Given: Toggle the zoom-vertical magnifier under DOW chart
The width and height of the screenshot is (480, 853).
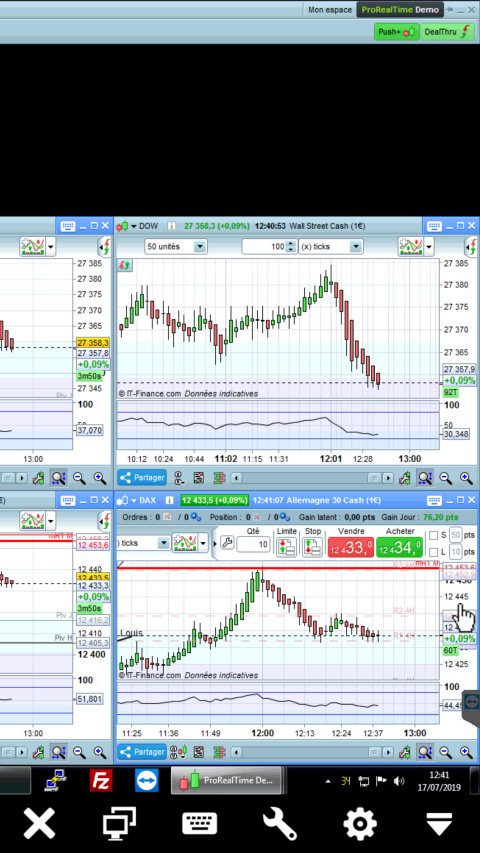Looking at the screenshot, I should pyautogui.click(x=424, y=478).
